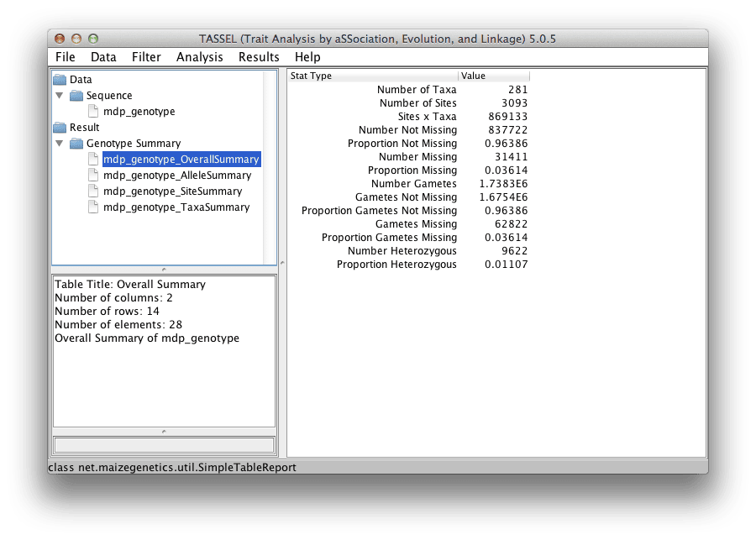Viewport: 756px width, 540px height.
Task: Click the value 3093 cell
Action: (x=494, y=102)
